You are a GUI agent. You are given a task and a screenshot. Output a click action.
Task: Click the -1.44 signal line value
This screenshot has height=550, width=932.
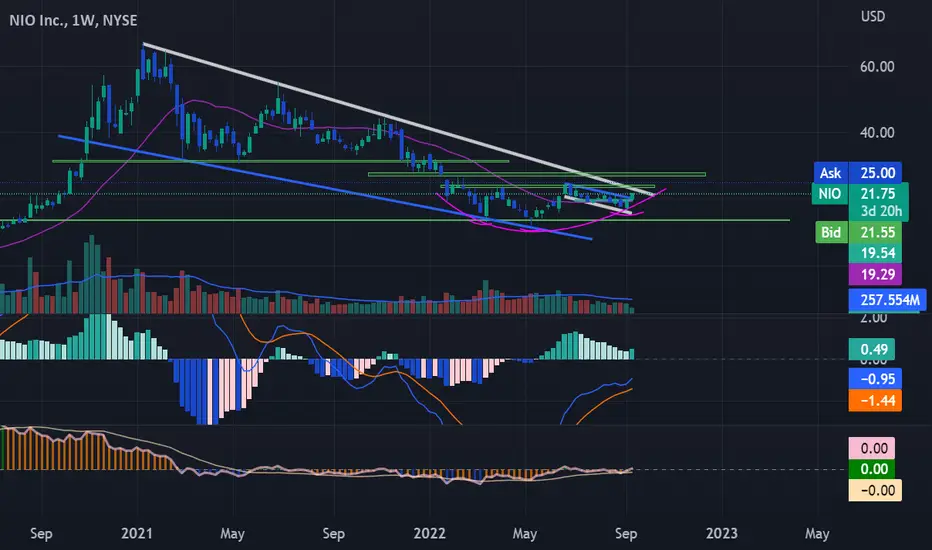coord(876,401)
